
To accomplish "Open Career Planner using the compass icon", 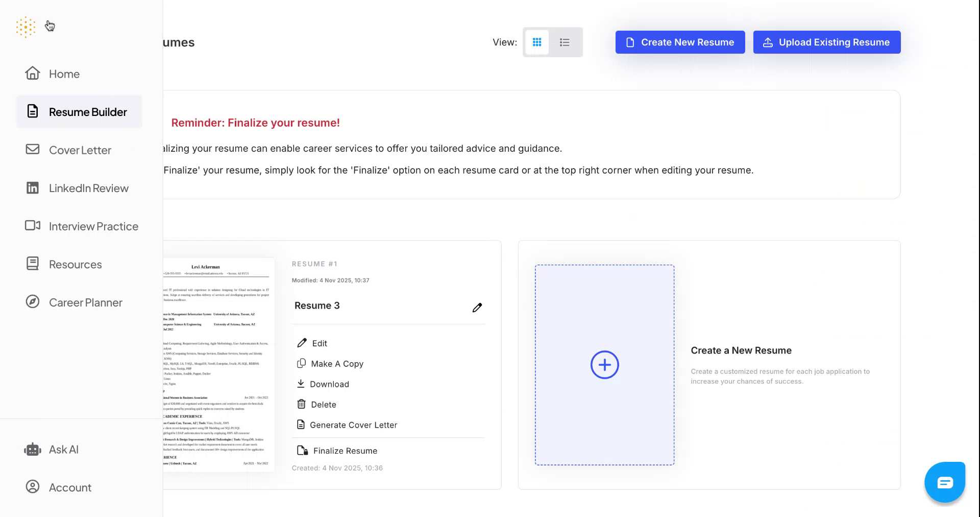I will [x=32, y=302].
